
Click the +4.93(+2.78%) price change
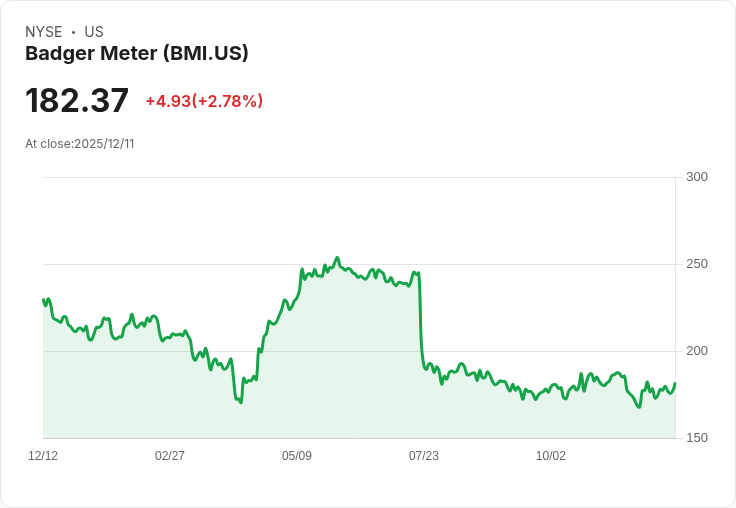point(204,101)
